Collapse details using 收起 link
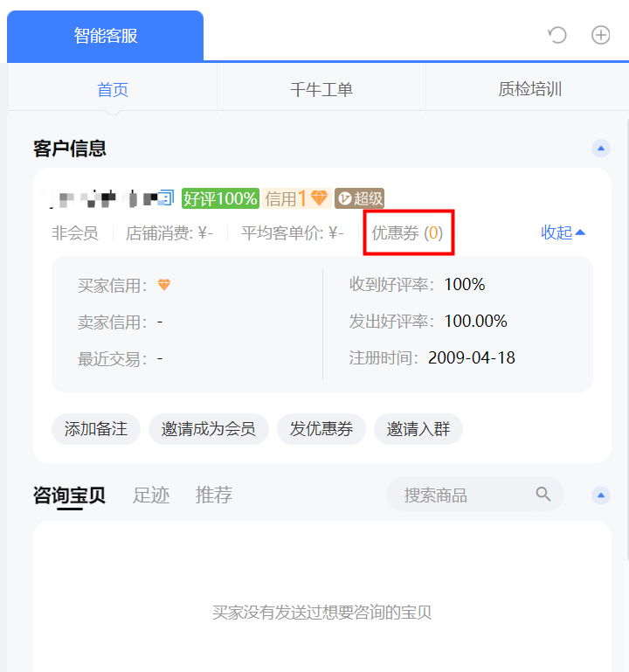This screenshot has width=629, height=672. pyautogui.click(x=563, y=232)
